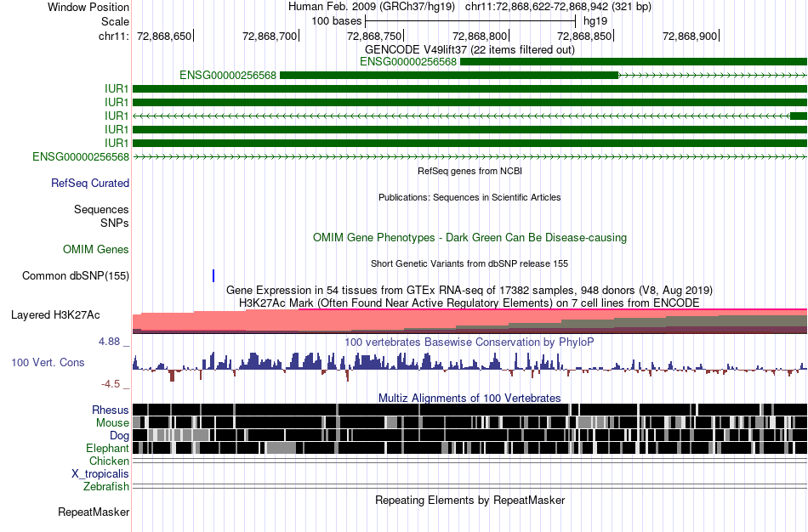Click the Sequences track label
This screenshot has height=532, width=808.
(x=101, y=209)
